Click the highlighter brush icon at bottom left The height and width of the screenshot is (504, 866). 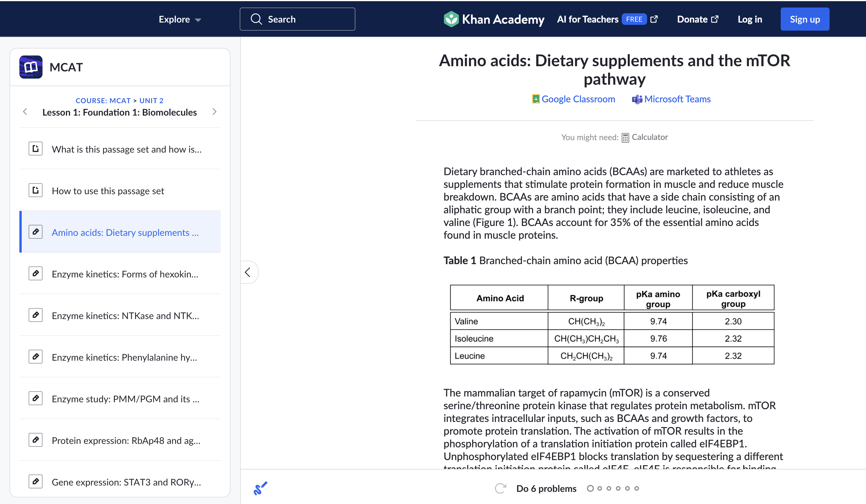tap(261, 488)
